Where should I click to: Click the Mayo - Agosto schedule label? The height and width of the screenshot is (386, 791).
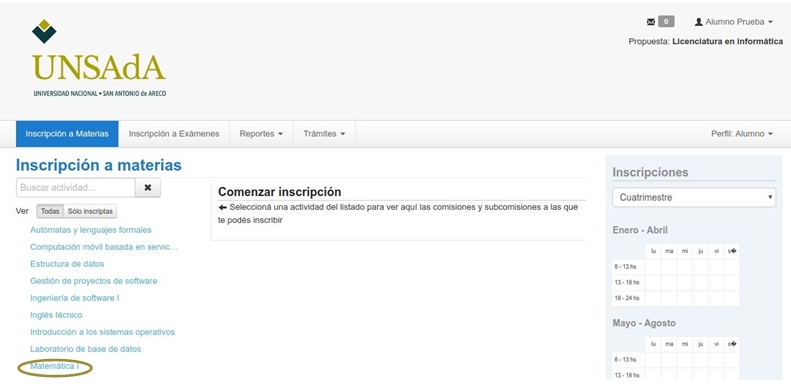point(644,323)
